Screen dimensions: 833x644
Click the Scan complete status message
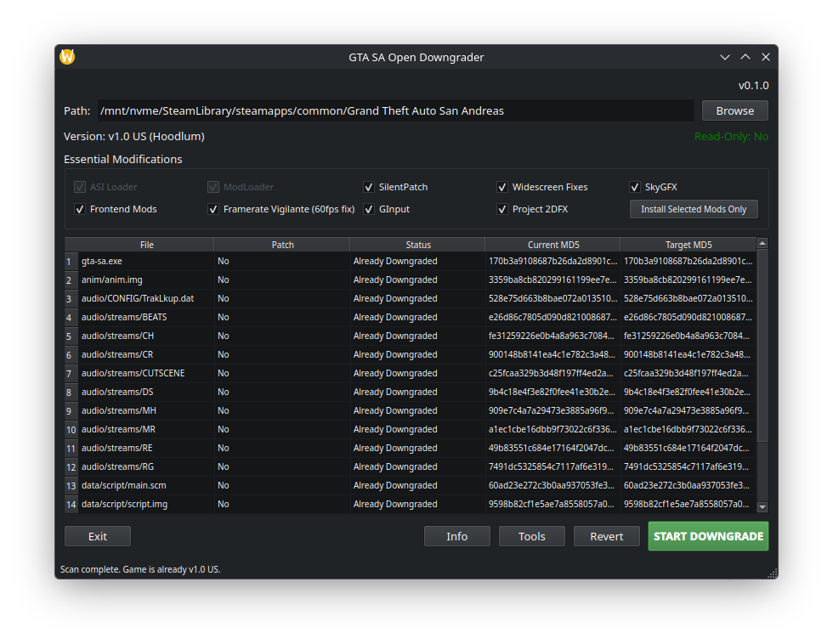(x=140, y=569)
